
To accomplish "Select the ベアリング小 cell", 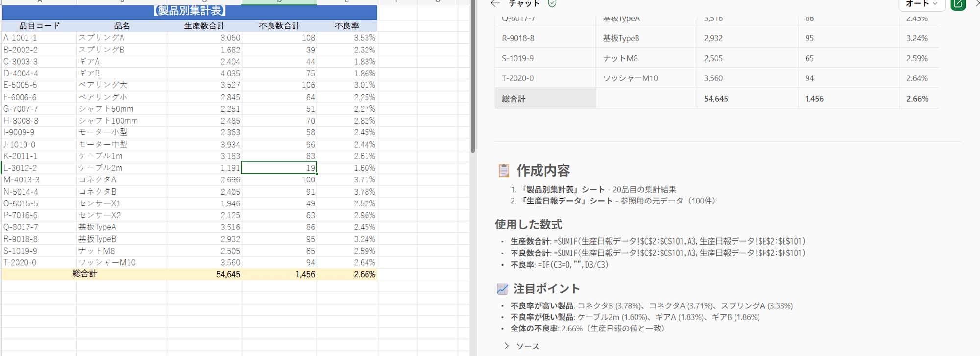I will [x=122, y=97].
